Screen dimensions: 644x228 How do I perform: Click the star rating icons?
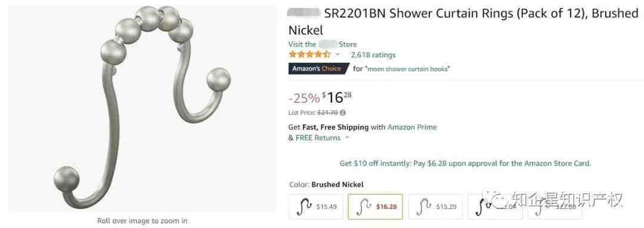pyautogui.click(x=309, y=54)
